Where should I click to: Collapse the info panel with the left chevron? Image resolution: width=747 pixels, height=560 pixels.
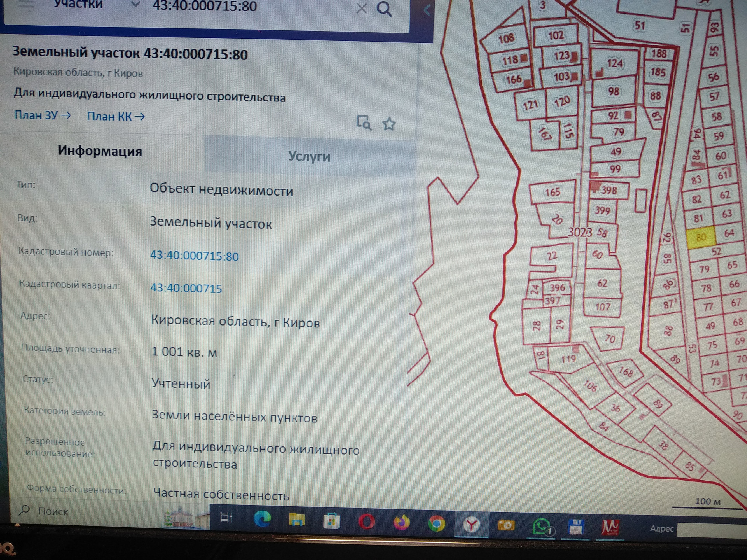point(427,10)
